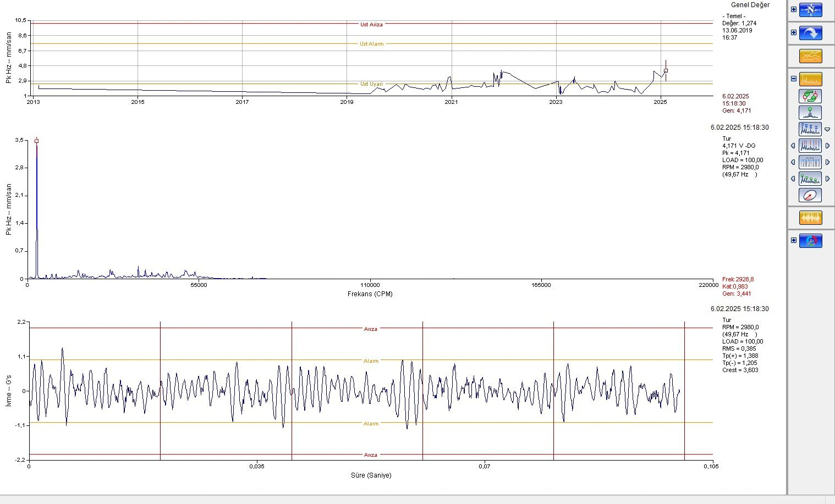Screen dimensions: 835x504
Task: Click the '- Temel -' label
Action: tap(734, 16)
